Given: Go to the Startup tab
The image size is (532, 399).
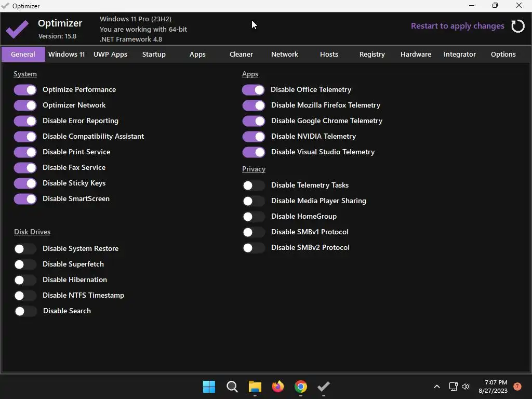Looking at the screenshot, I should [x=154, y=54].
